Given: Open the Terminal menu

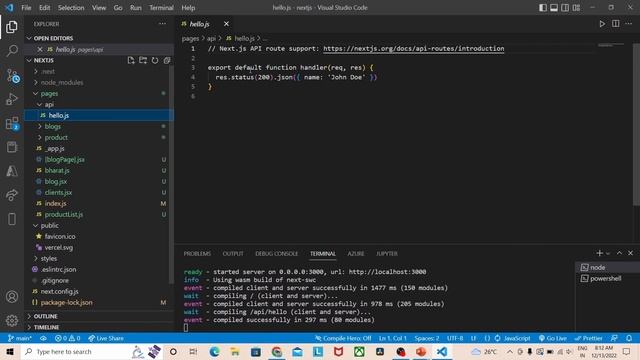Looking at the screenshot, I should (161, 8).
